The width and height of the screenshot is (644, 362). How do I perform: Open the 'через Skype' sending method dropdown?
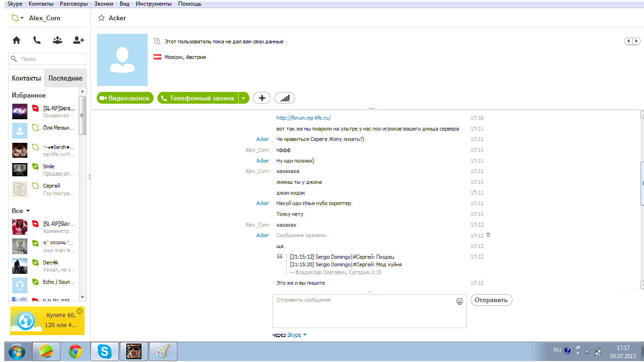click(305, 335)
